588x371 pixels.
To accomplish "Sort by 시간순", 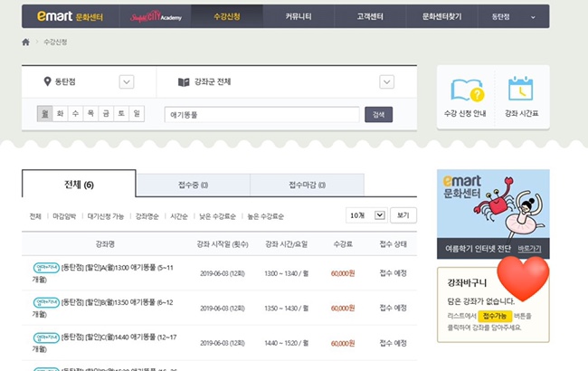I will 179,216.
